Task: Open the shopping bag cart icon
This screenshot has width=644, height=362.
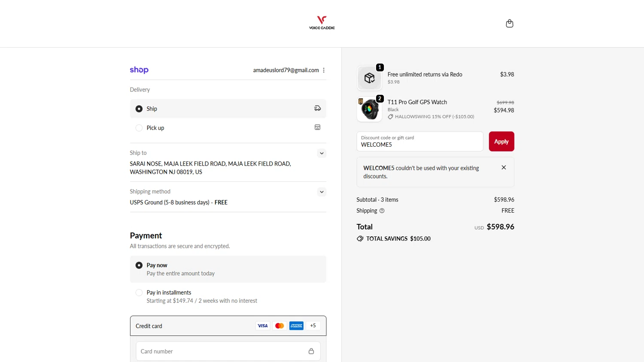Action: pos(510,23)
